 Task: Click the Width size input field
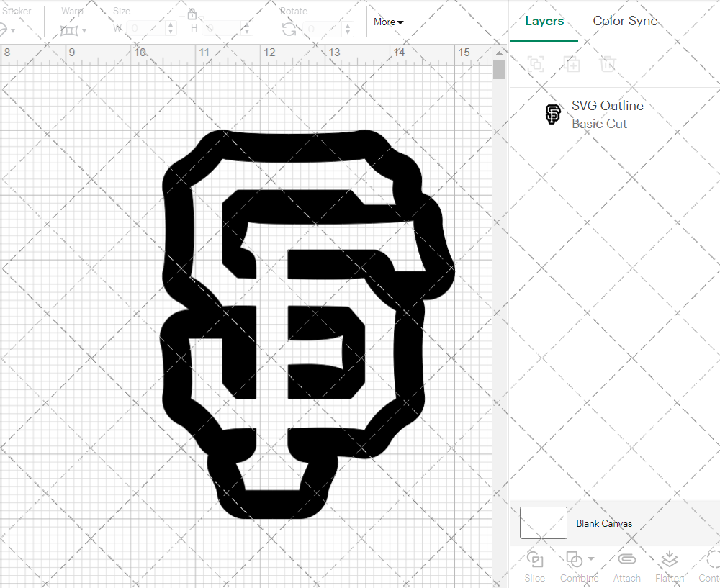point(148,29)
